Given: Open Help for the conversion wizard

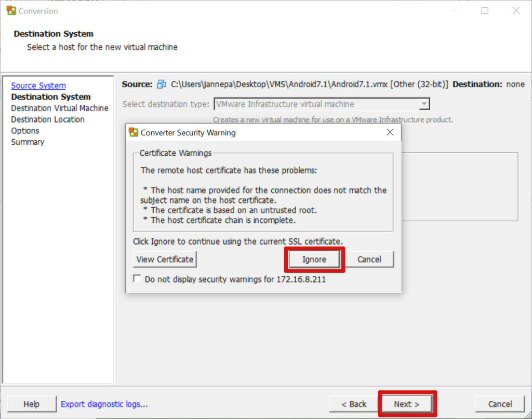Looking at the screenshot, I should (32, 404).
